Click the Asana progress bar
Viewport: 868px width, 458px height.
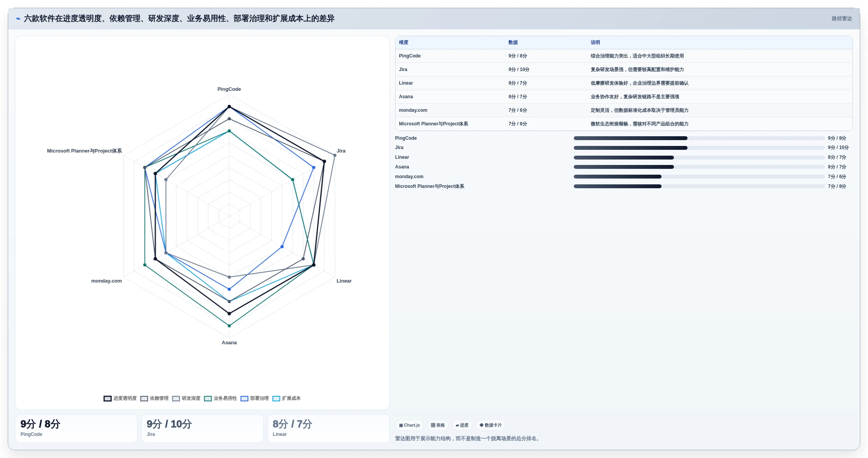[x=699, y=167]
